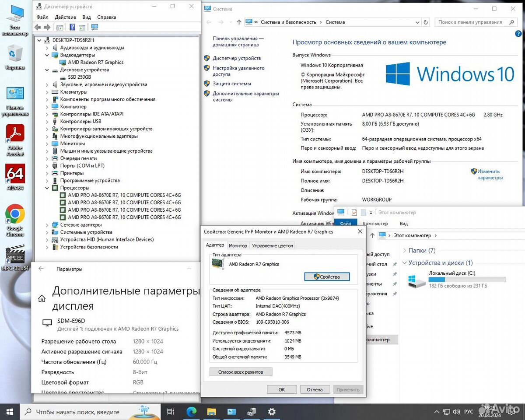Click OK in the adapter properties dialog
Viewport: 525px width, 420px height.
(x=282, y=389)
